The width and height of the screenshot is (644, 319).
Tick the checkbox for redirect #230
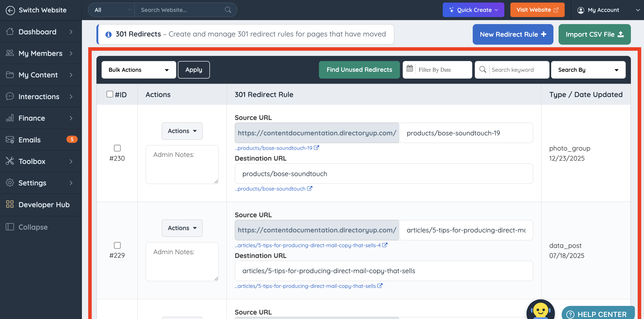[117, 148]
